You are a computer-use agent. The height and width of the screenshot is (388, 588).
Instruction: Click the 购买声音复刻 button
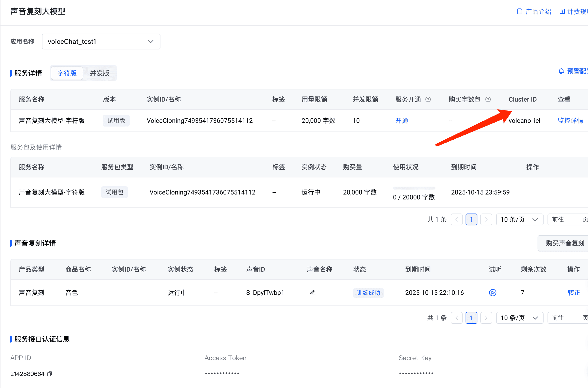point(565,243)
